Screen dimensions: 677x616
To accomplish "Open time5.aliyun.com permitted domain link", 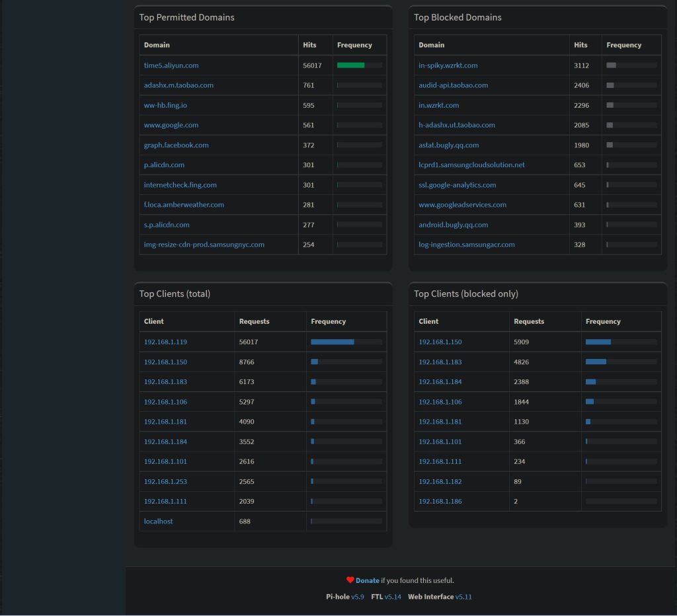I will point(171,65).
